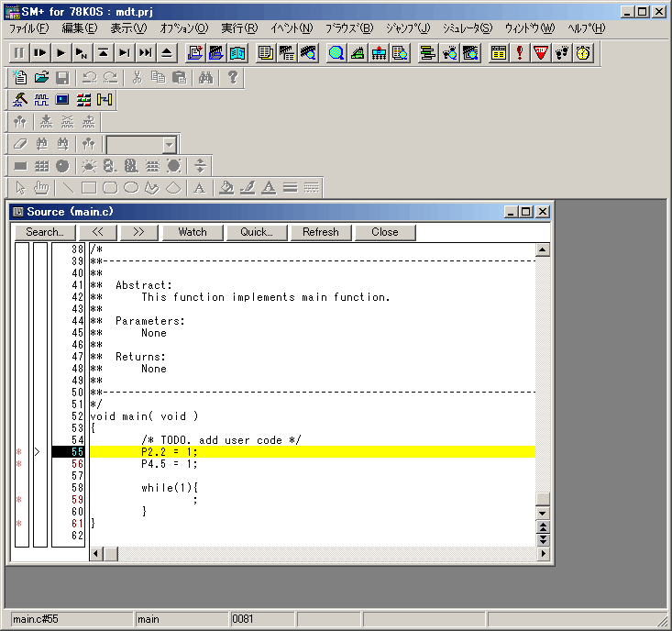Click the Stop execution (pause) icon
The height and width of the screenshot is (631, 672).
click(19, 53)
